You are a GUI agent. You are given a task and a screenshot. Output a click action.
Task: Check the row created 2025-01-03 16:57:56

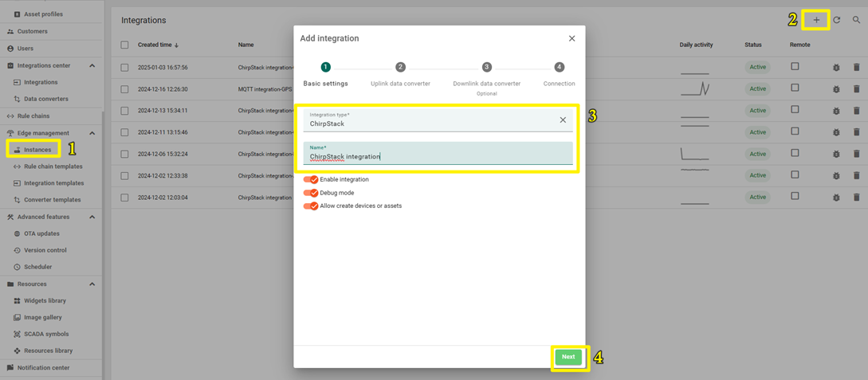pyautogui.click(x=124, y=68)
